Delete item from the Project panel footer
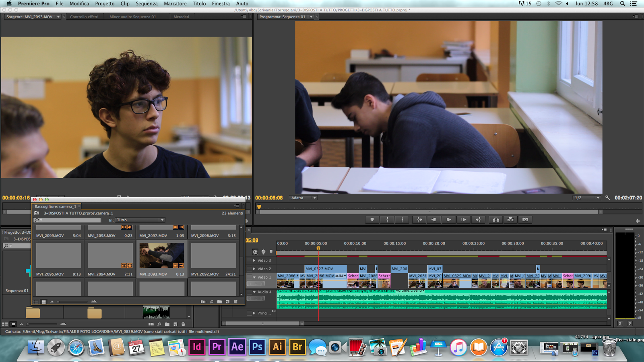Screen dimensions: 644x362 (183, 324)
